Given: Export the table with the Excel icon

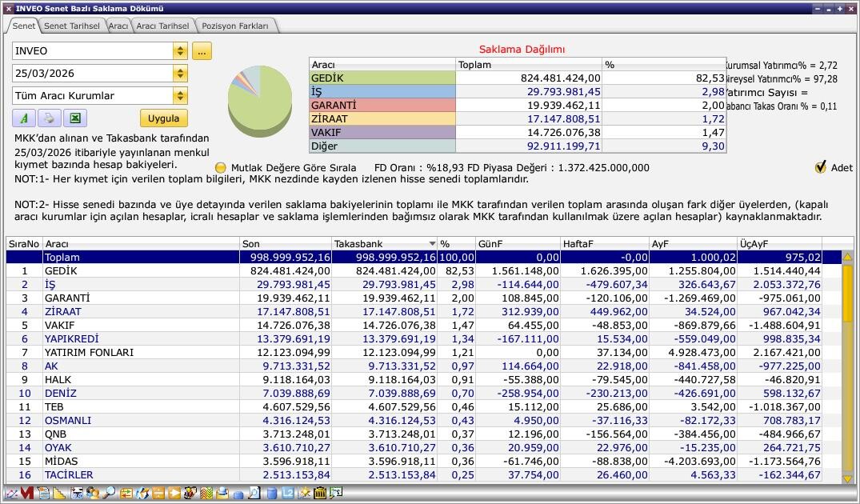Looking at the screenshot, I should coord(74,118).
